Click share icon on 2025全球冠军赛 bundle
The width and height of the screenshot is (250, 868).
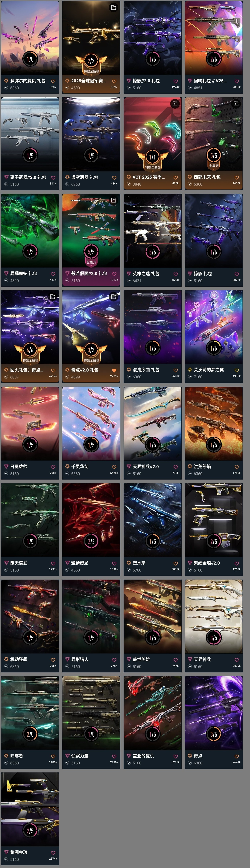click(114, 8)
